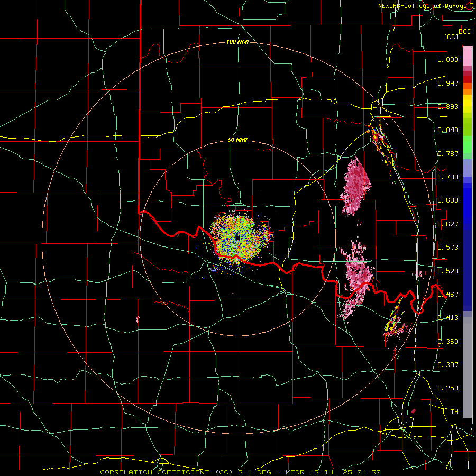Click the KFDR radar identifier text
476x476 pixels.
[x=295, y=472]
